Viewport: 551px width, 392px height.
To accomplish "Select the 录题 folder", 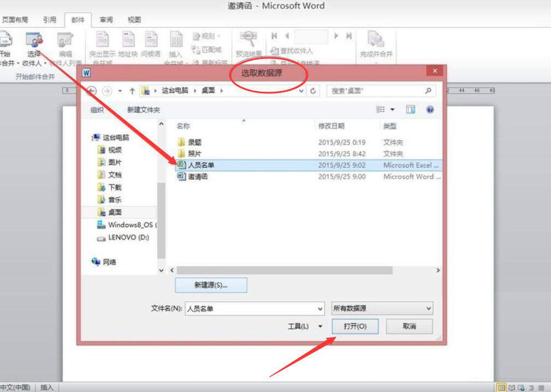I will click(189, 142).
